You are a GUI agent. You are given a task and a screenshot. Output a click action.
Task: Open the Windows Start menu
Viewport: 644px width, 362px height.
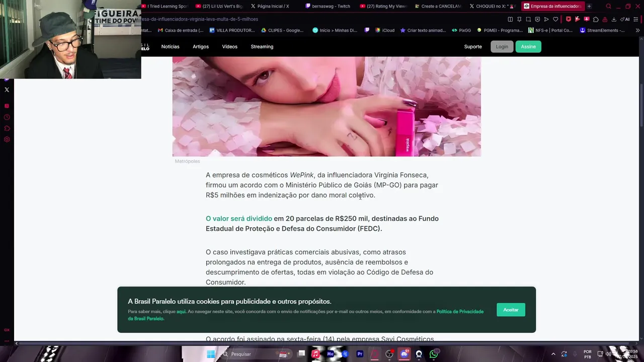pos(211,354)
